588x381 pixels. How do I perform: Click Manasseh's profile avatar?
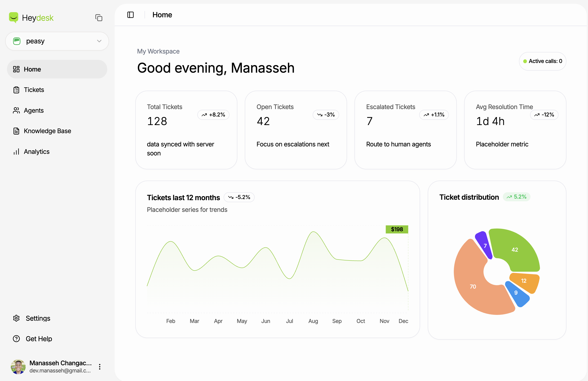[x=18, y=366]
